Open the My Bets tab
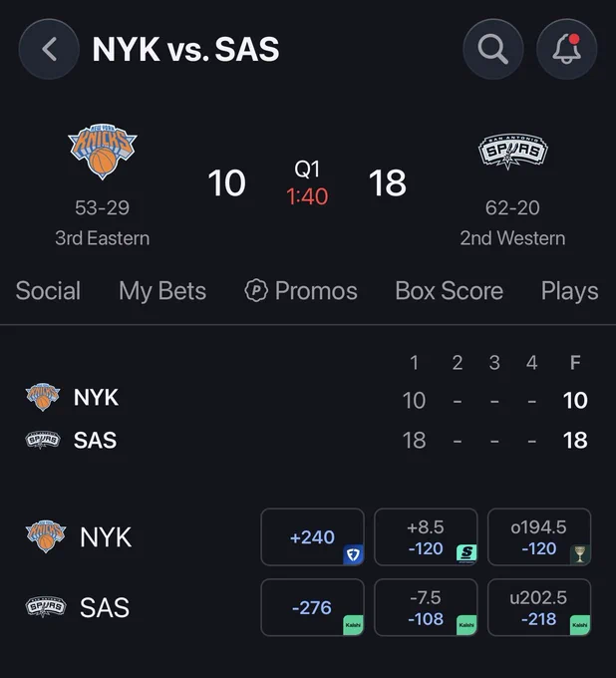Screen dimensions: 616x678 tap(162, 290)
